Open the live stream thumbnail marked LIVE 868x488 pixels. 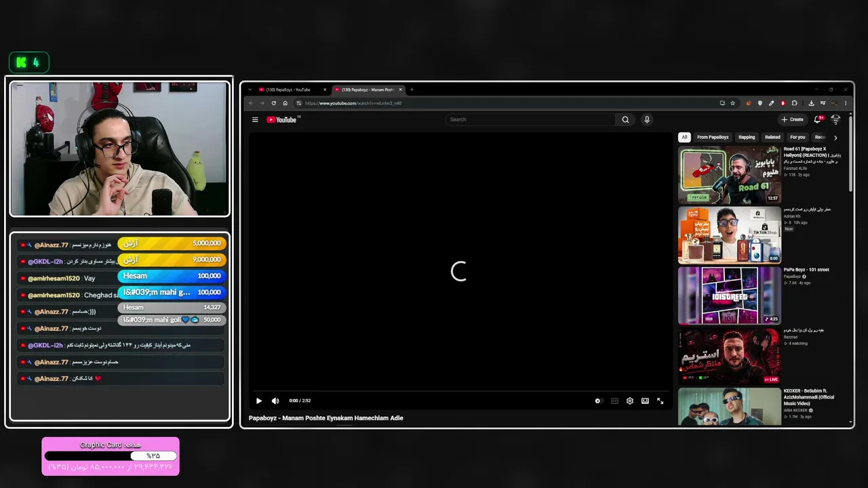pos(730,356)
